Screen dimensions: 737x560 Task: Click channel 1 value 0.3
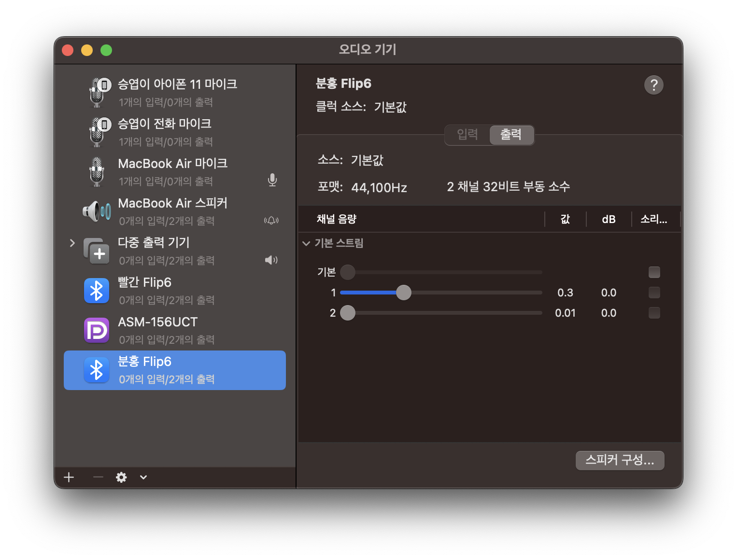pos(565,293)
